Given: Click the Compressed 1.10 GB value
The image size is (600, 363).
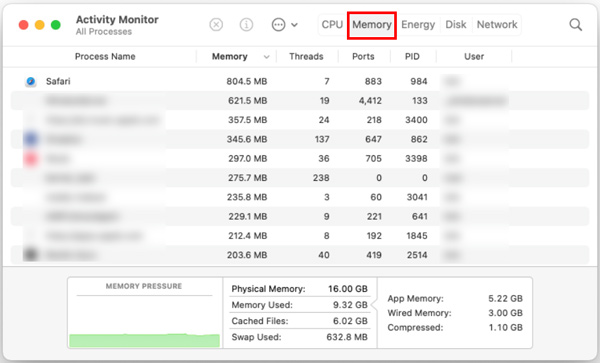Looking at the screenshot, I should tap(505, 327).
